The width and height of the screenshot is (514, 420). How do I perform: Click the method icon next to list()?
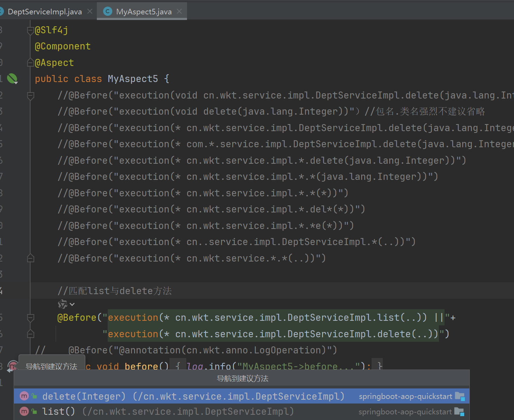tap(24, 411)
